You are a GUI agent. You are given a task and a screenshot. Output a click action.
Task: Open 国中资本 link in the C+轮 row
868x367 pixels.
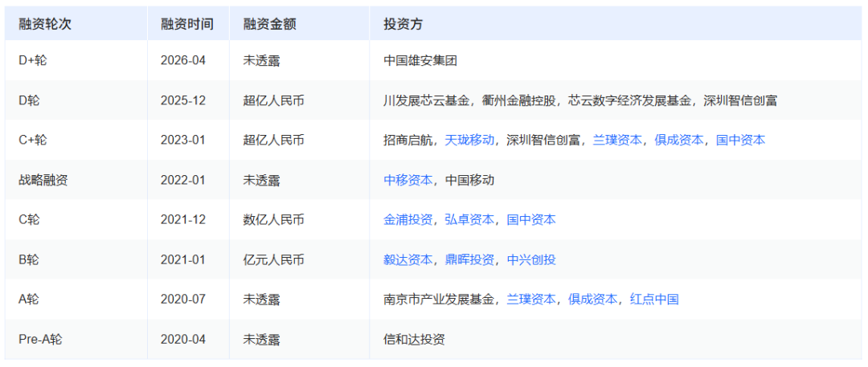click(x=740, y=140)
